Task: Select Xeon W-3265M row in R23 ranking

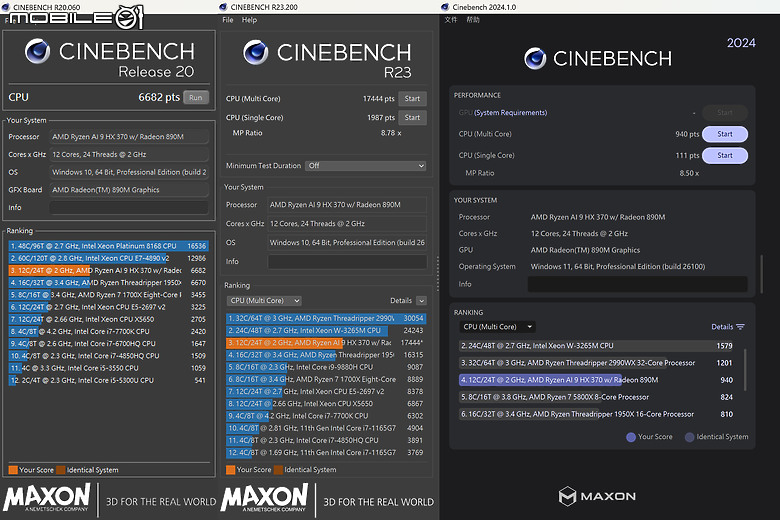Action: 326,330
